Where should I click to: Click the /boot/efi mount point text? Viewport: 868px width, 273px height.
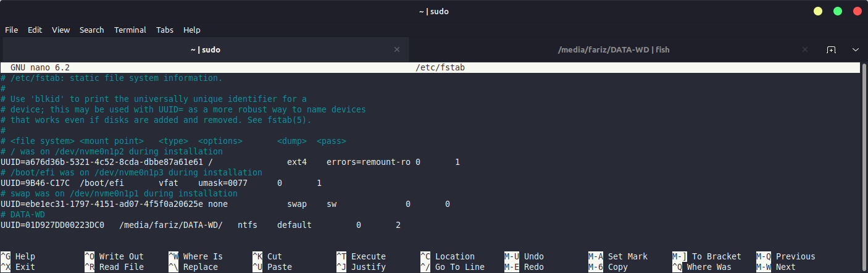102,183
